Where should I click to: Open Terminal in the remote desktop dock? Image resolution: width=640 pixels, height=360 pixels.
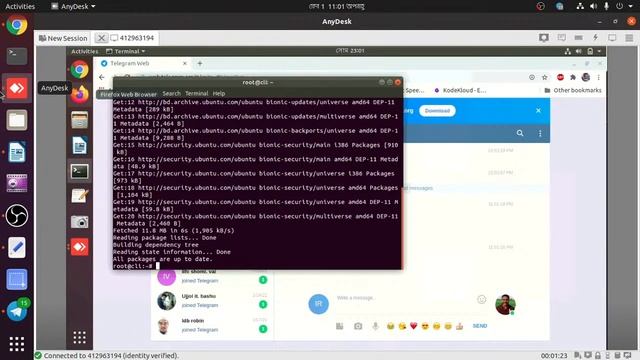80,171
